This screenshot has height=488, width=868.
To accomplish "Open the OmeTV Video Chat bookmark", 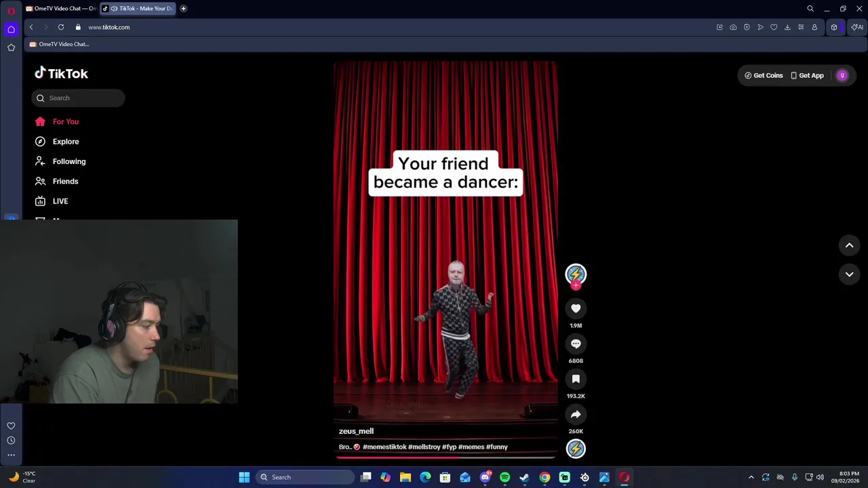I will (x=59, y=44).
